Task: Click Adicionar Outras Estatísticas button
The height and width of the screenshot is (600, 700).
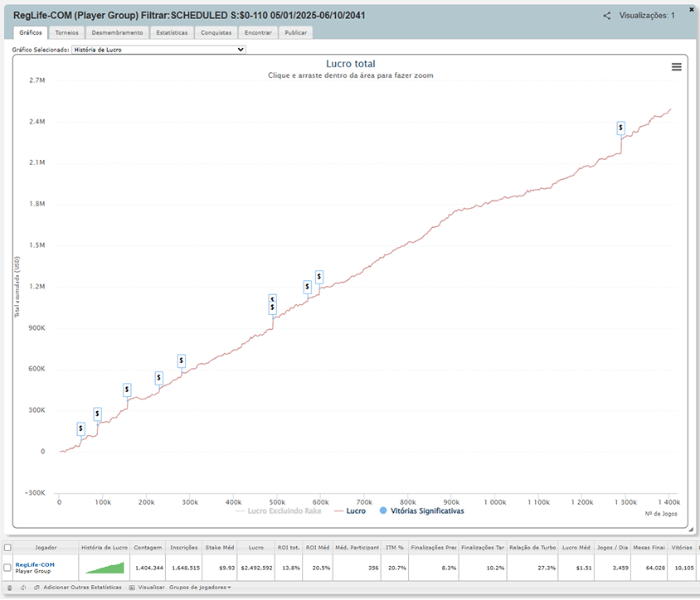Action: point(82,588)
